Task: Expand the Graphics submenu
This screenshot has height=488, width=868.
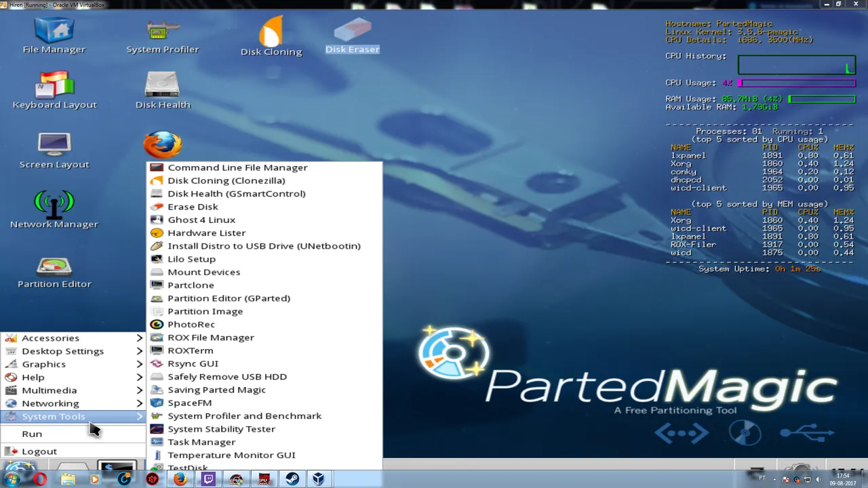Action: click(73, 364)
